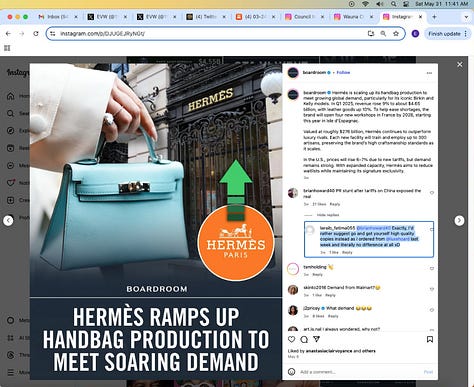
Task: View site information icon in address bar
Action: tap(53, 33)
